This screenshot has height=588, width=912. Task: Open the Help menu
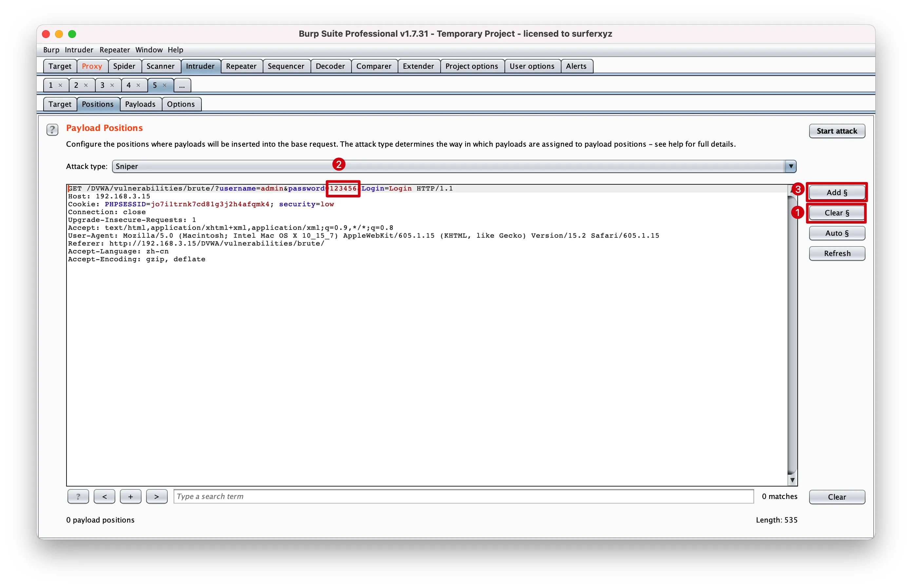[175, 50]
